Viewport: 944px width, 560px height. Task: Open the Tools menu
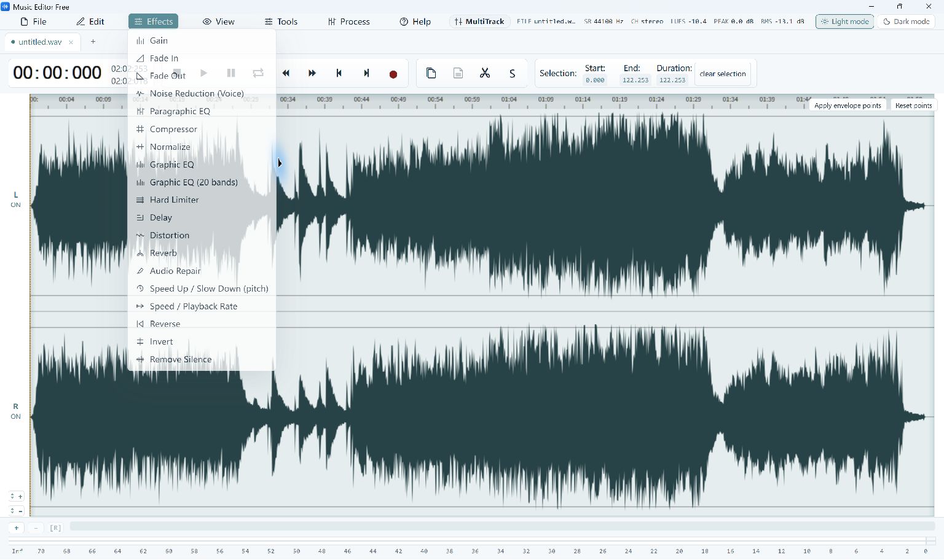pyautogui.click(x=281, y=21)
